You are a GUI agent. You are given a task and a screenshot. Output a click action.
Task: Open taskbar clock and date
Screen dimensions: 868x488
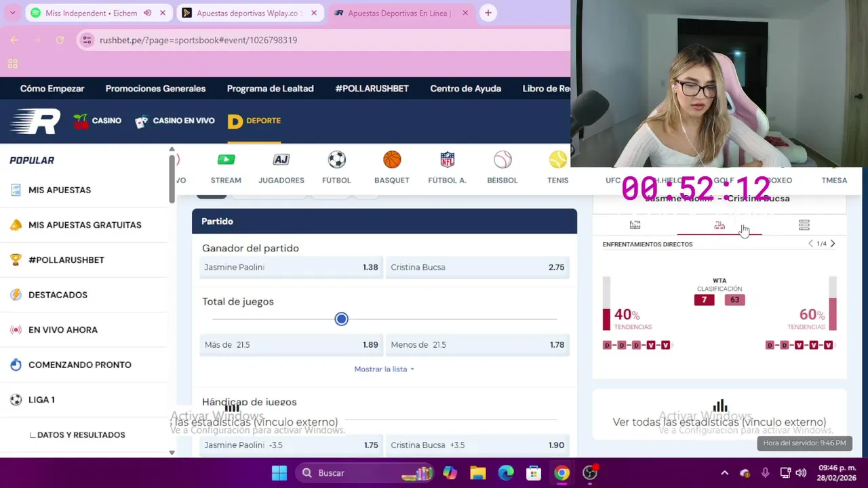pos(837,473)
